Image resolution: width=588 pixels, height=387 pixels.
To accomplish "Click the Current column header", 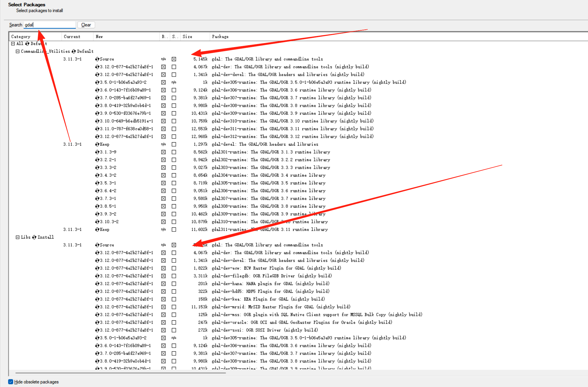I will coord(77,37).
